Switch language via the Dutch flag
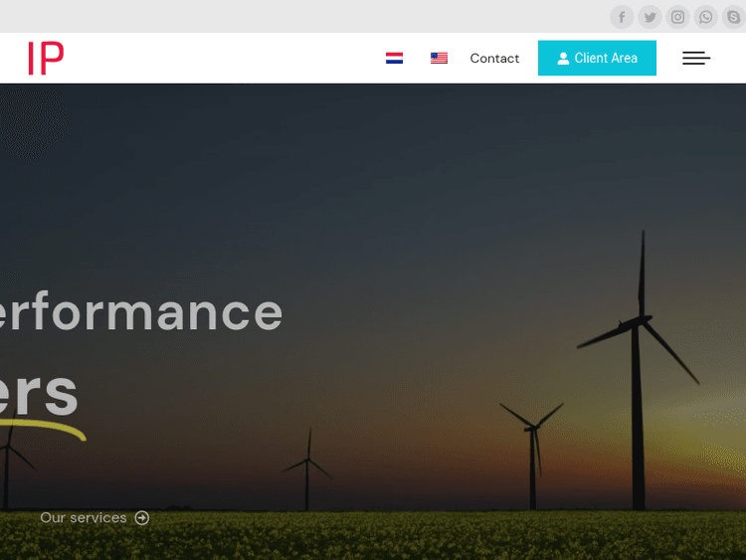Viewport: 746px width, 560px height. click(394, 59)
